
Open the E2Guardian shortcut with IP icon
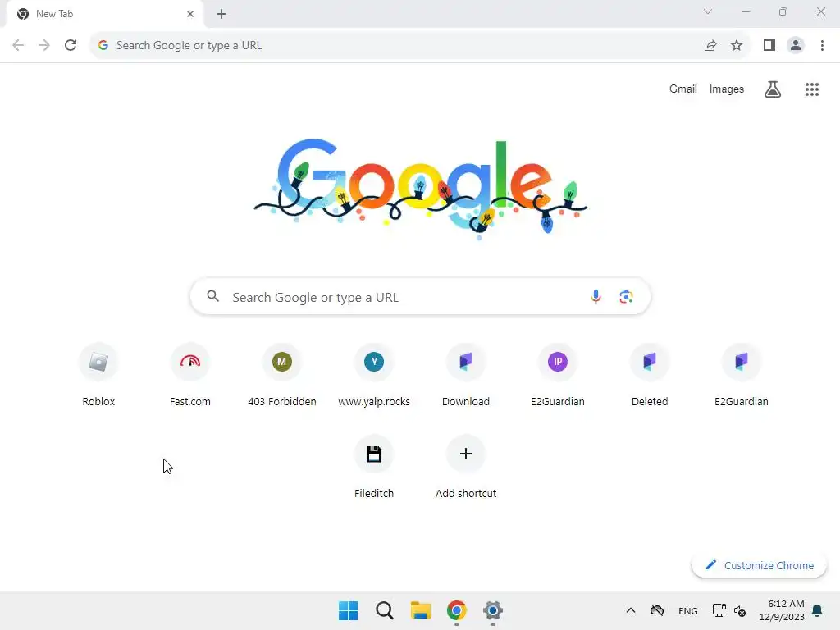pos(558,375)
